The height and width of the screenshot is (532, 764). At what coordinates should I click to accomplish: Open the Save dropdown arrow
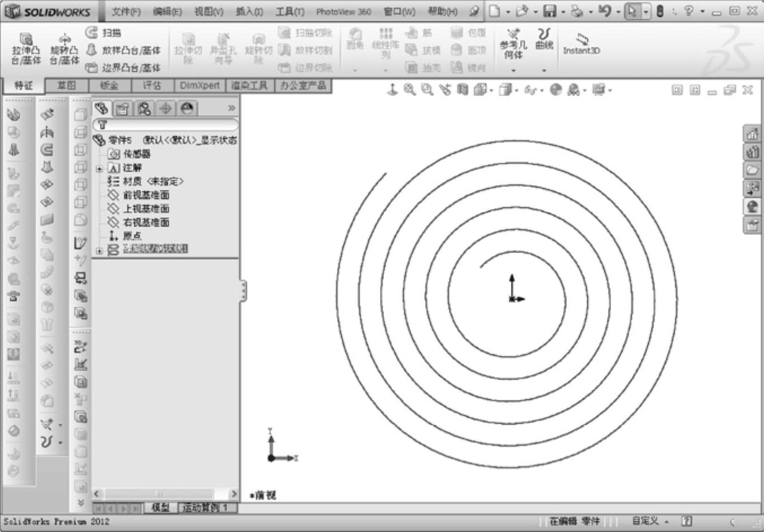click(x=562, y=11)
